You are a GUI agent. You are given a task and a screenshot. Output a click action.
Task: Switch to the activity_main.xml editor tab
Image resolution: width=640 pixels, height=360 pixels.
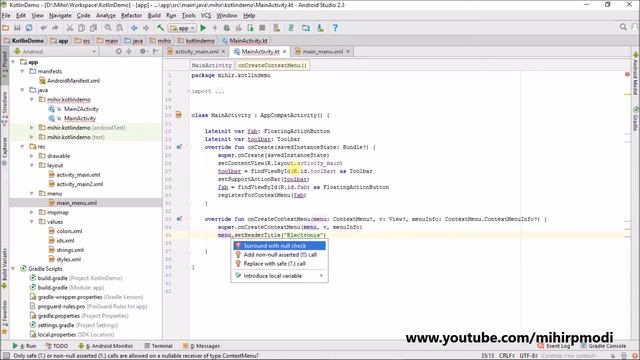point(197,52)
